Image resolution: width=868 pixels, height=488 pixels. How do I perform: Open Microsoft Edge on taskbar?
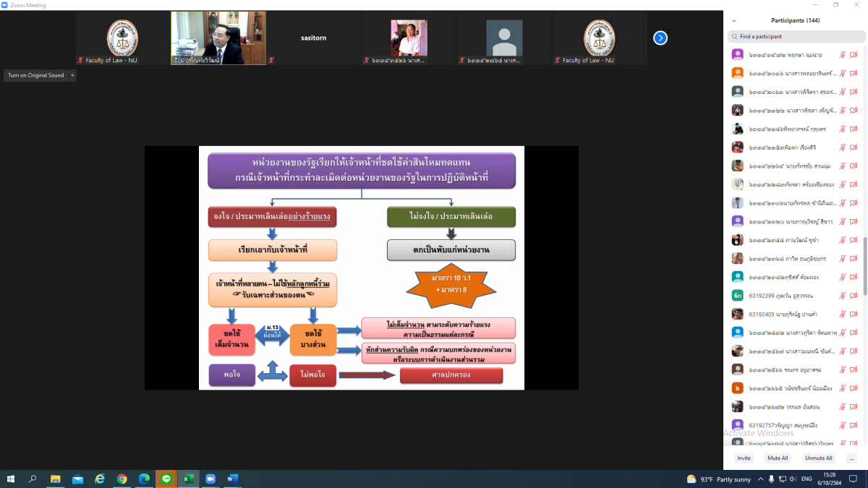[x=144, y=479]
